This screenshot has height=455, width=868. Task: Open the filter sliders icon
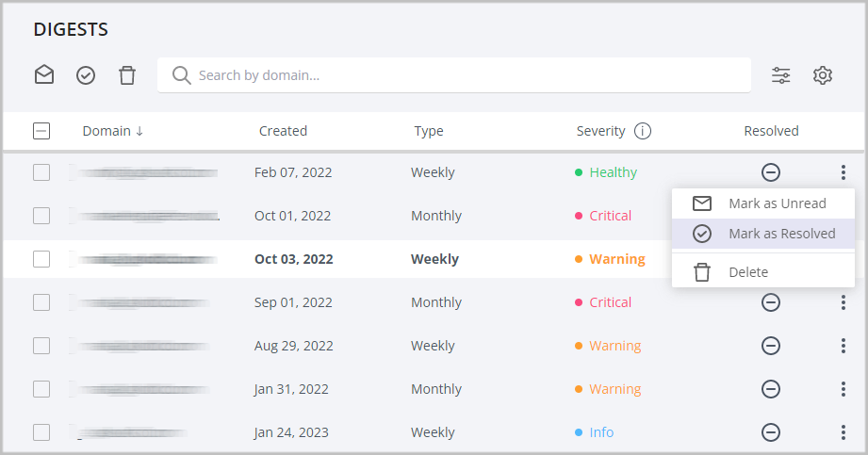pos(781,75)
